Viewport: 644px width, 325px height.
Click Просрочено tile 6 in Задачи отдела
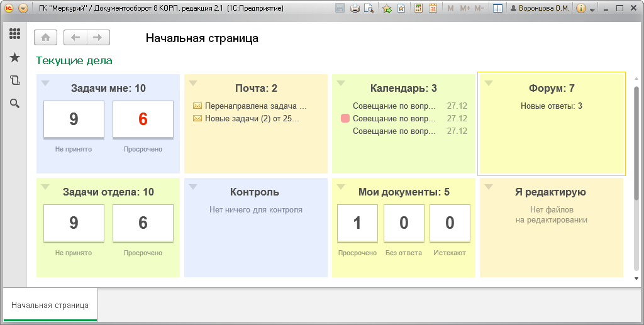143,223
